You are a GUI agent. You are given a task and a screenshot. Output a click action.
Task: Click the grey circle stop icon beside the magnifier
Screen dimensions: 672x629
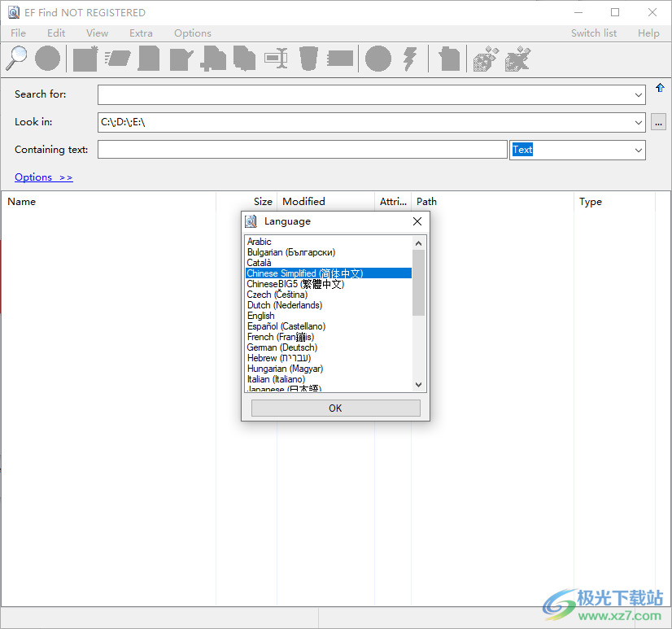coord(47,58)
